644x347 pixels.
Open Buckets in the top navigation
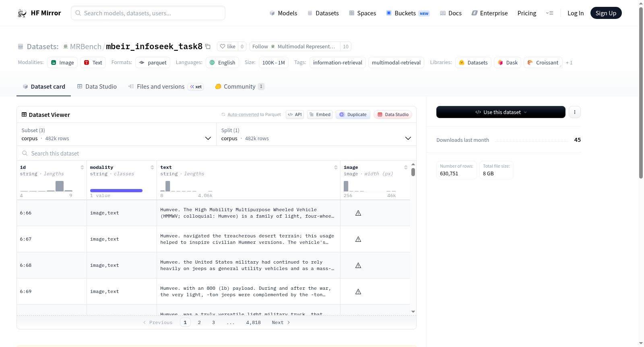[408, 13]
